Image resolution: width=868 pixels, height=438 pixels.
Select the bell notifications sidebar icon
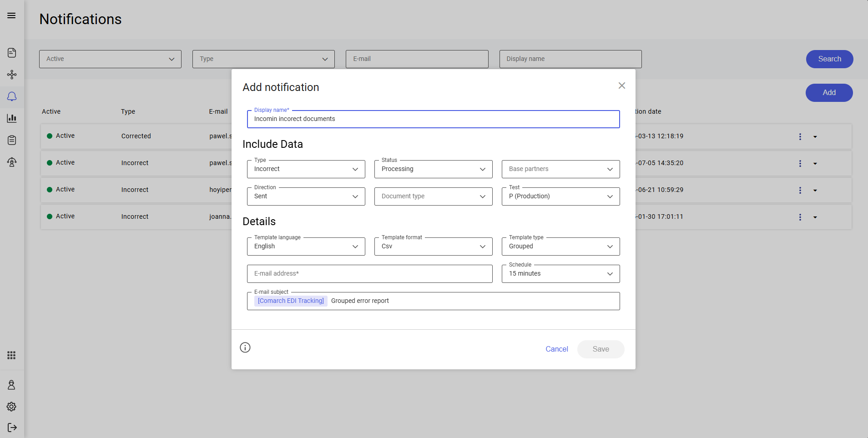click(x=12, y=96)
